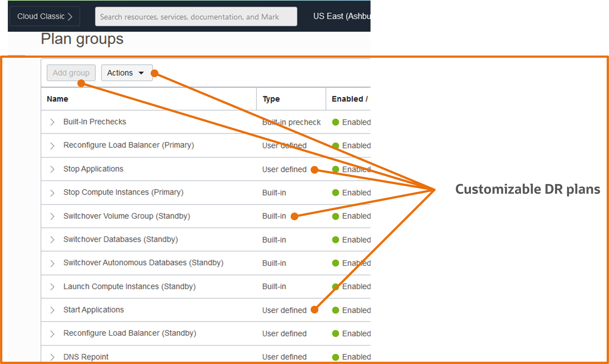The image size is (609, 364).
Task: Expand the Launch Compute Instances (Standby) group
Action: tap(52, 286)
